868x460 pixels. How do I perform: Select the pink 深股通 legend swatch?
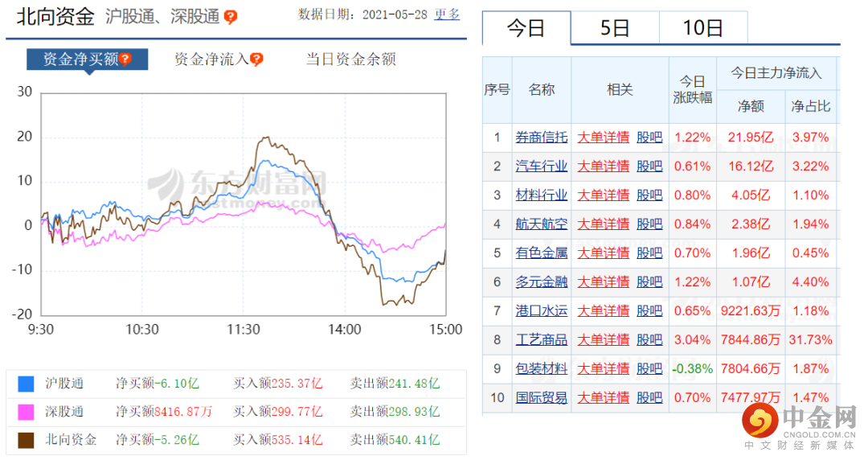click(x=26, y=412)
